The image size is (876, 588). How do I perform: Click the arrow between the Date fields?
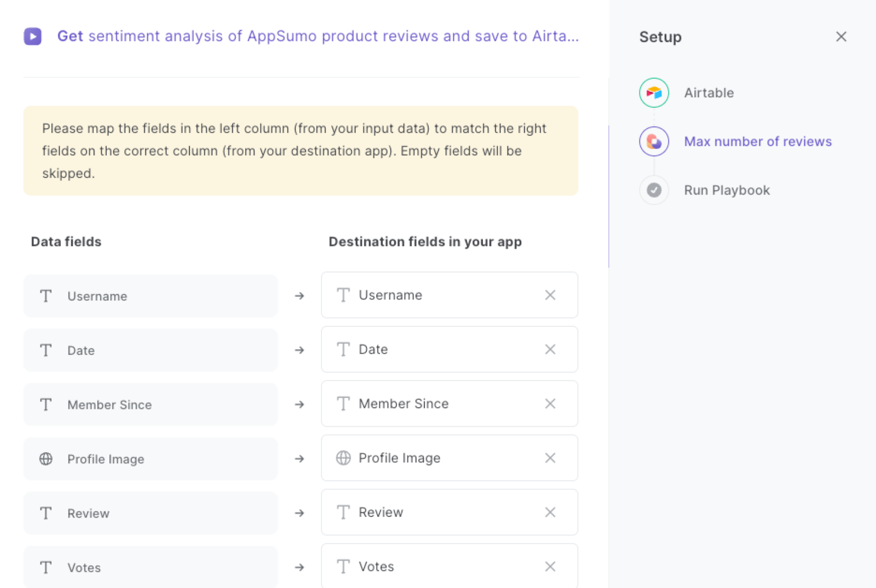click(299, 350)
